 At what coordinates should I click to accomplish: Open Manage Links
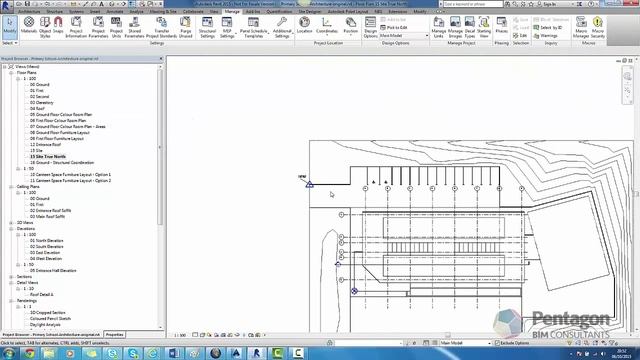point(438,27)
